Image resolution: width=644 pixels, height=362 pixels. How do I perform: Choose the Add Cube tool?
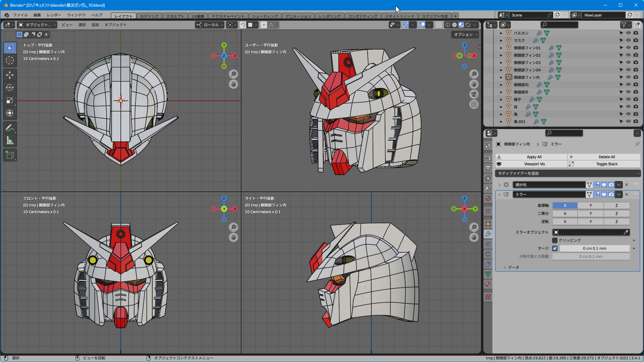10,155
